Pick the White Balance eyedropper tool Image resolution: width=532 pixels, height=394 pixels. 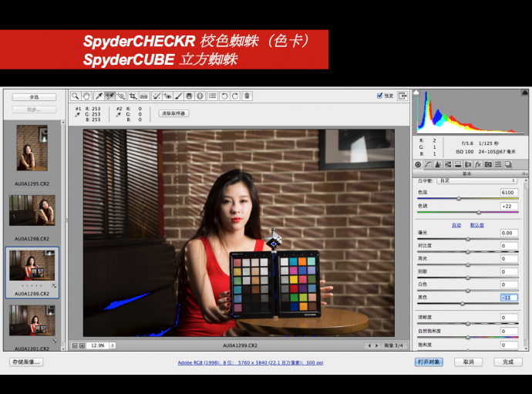[98, 96]
